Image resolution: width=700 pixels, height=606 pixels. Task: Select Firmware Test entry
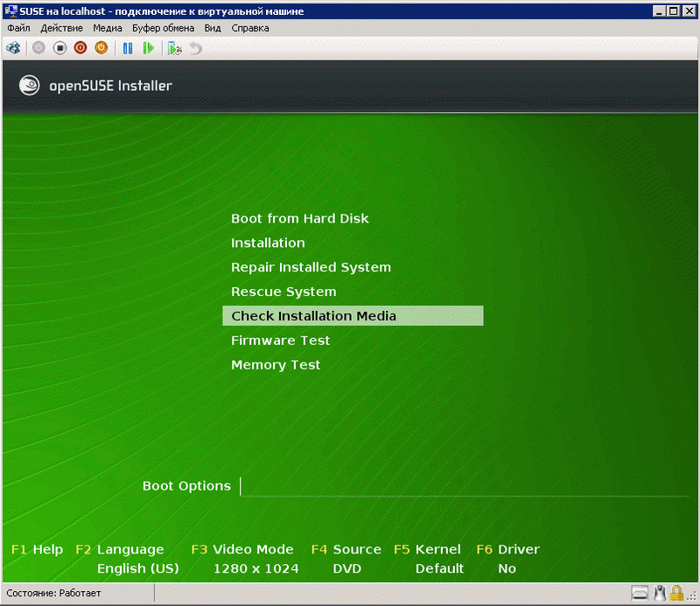pos(280,341)
